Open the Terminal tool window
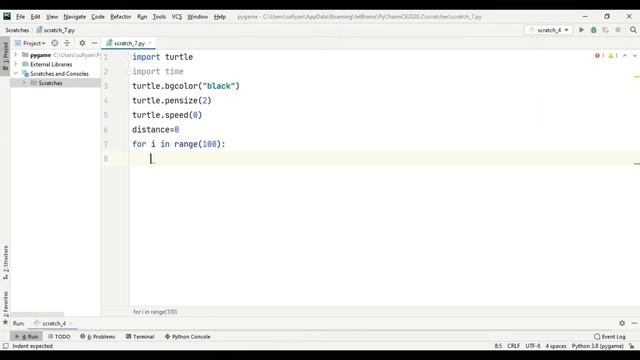 (140, 336)
